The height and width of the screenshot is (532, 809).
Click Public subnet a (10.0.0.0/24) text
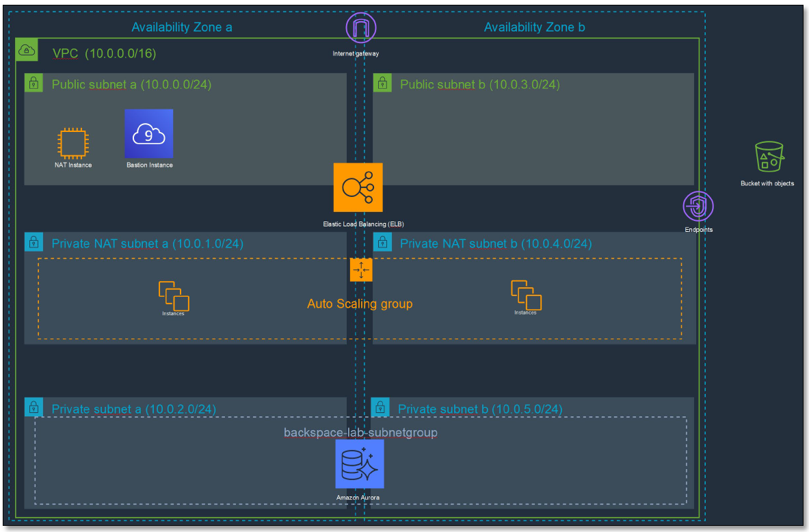131,85
